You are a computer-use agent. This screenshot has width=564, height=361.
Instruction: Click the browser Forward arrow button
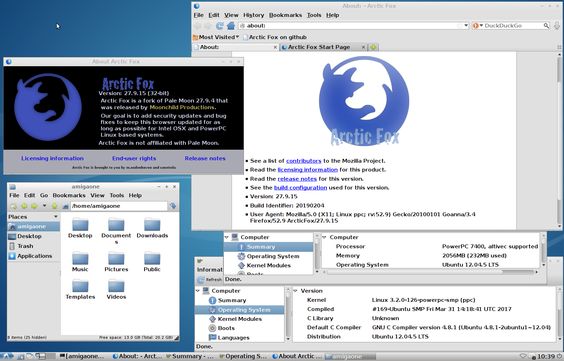(208, 26)
